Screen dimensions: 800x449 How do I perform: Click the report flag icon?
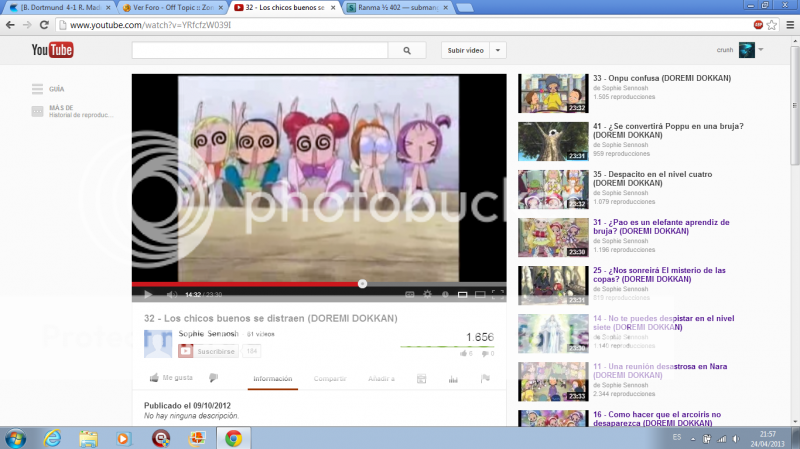[485, 378]
